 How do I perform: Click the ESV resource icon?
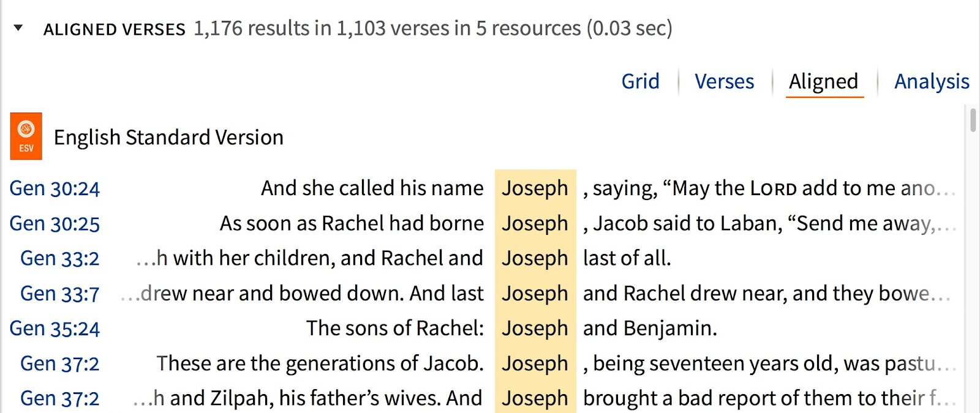(26, 136)
